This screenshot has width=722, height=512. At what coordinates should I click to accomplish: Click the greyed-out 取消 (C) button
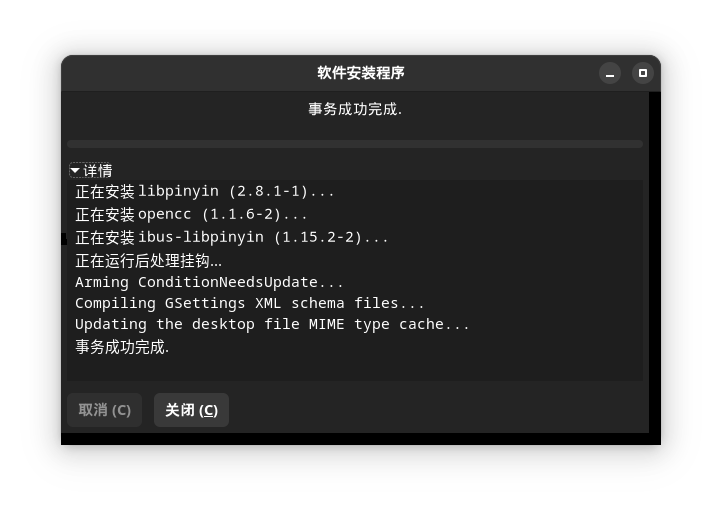coord(105,410)
